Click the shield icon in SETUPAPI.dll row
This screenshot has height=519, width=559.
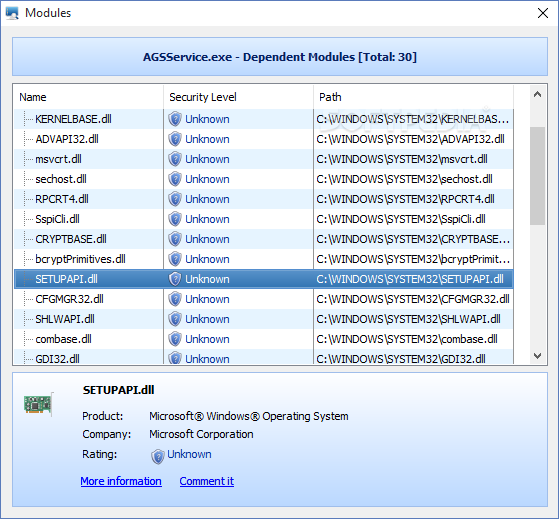tap(175, 279)
